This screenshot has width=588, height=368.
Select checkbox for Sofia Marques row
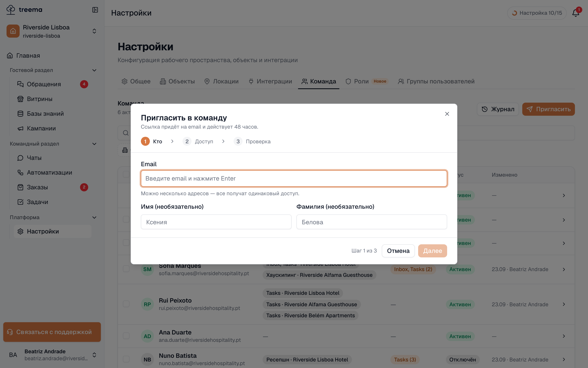126,269
